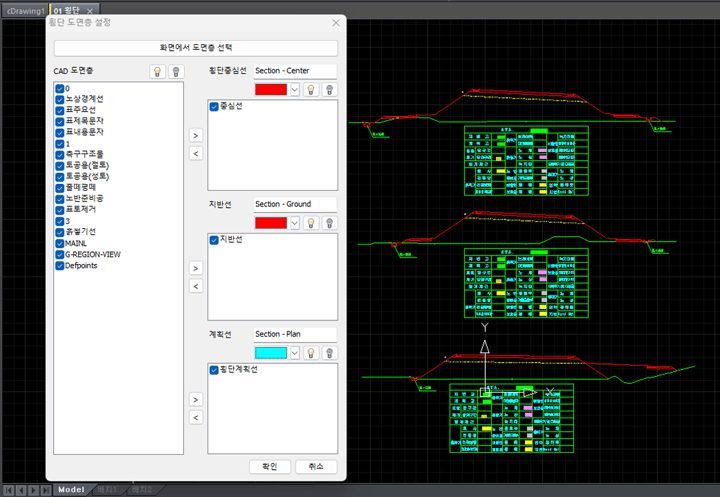The width and height of the screenshot is (720, 497).
Task: Jump to first layout tab arrow
Action: coord(9,490)
